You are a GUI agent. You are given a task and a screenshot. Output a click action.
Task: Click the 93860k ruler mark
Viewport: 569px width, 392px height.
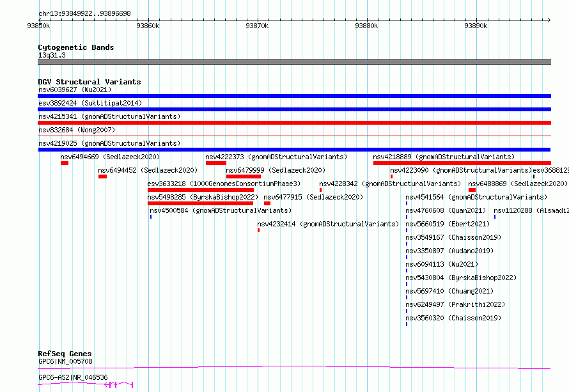pyautogui.click(x=148, y=26)
